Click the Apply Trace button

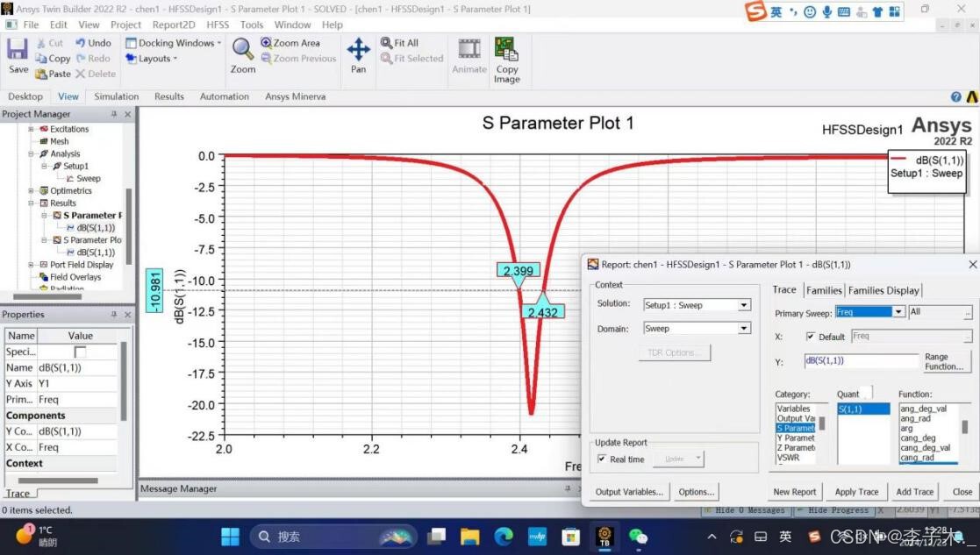click(856, 492)
